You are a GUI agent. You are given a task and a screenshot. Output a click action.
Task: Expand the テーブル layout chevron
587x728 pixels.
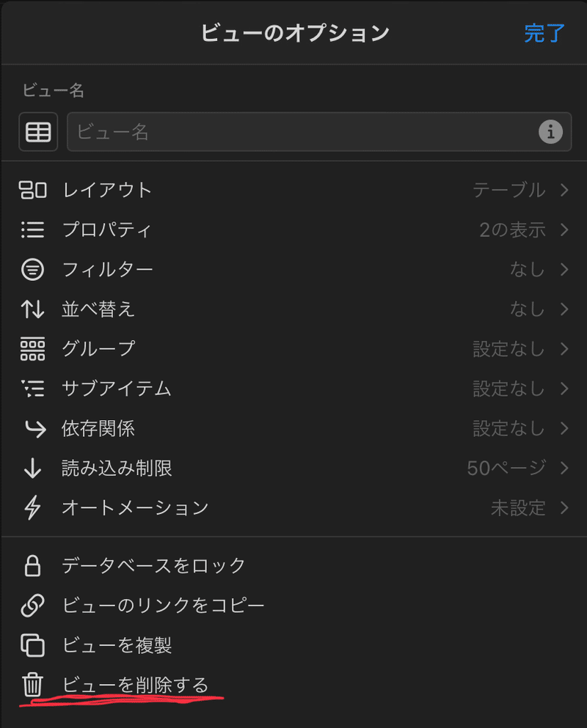point(565,190)
